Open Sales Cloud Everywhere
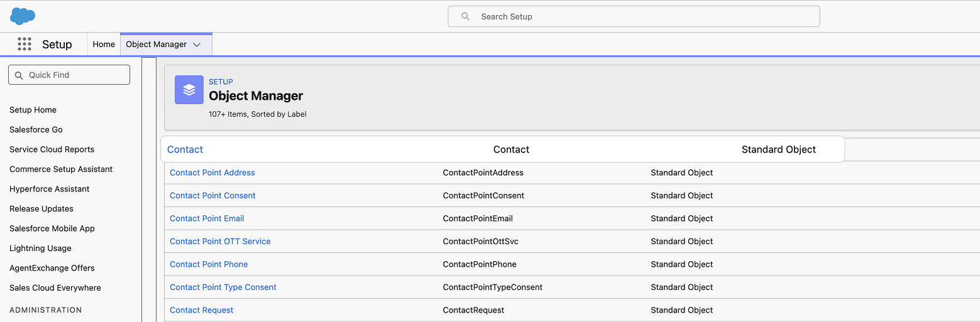 [x=55, y=287]
